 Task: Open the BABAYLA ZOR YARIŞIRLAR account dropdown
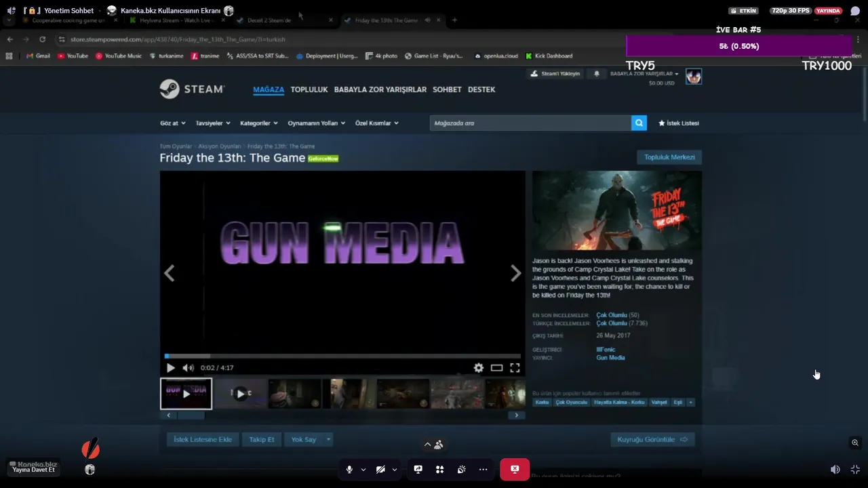pyautogui.click(x=644, y=73)
